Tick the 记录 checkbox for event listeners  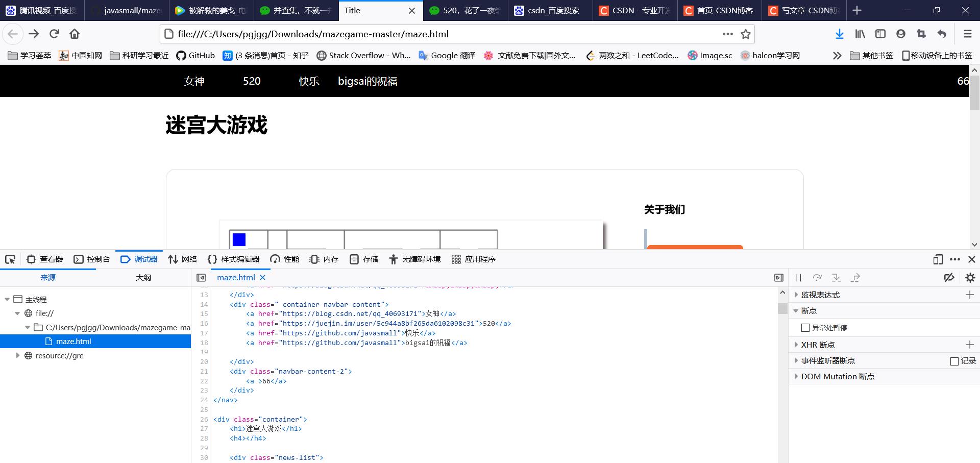point(954,361)
